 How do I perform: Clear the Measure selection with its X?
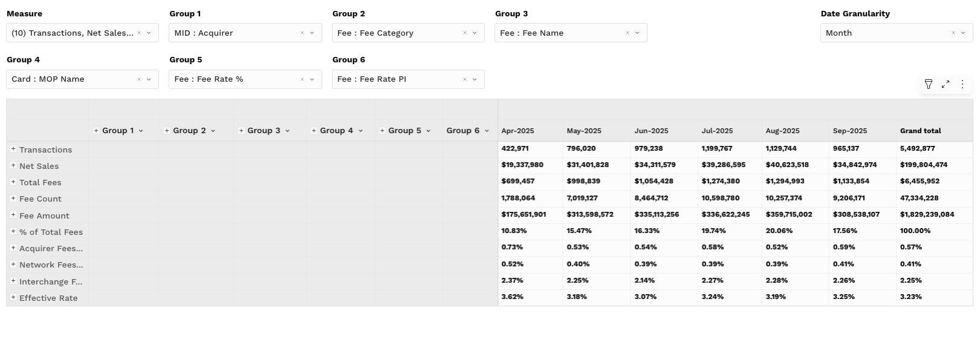(139, 33)
